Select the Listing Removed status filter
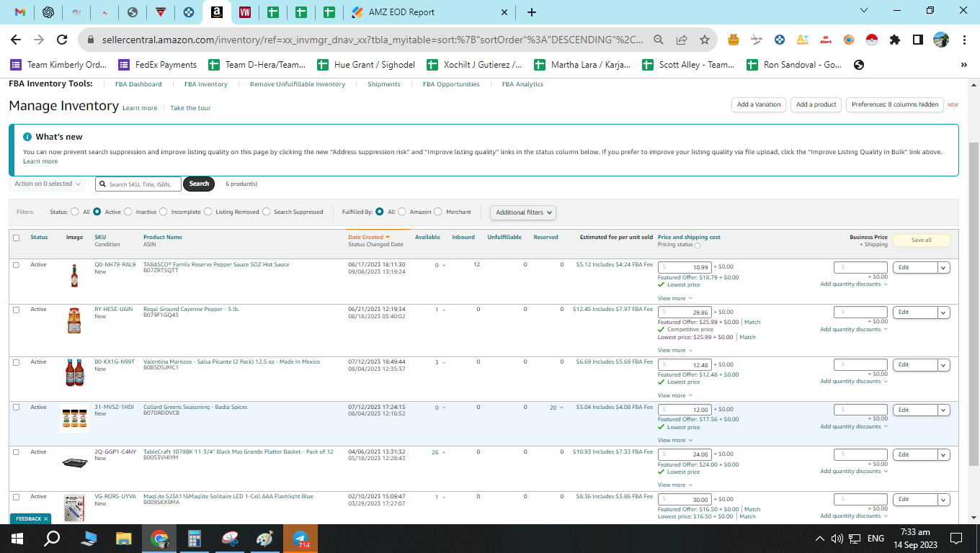 [x=208, y=212]
